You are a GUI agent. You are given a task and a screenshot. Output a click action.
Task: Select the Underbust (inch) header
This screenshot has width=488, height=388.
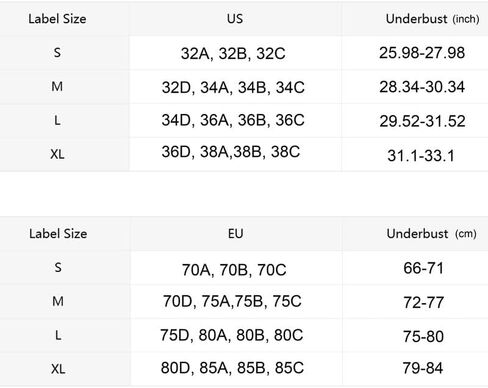tap(432, 19)
